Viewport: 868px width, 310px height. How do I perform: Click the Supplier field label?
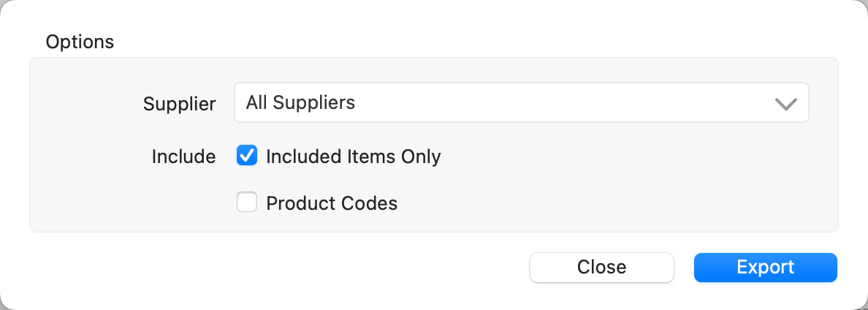point(179,104)
